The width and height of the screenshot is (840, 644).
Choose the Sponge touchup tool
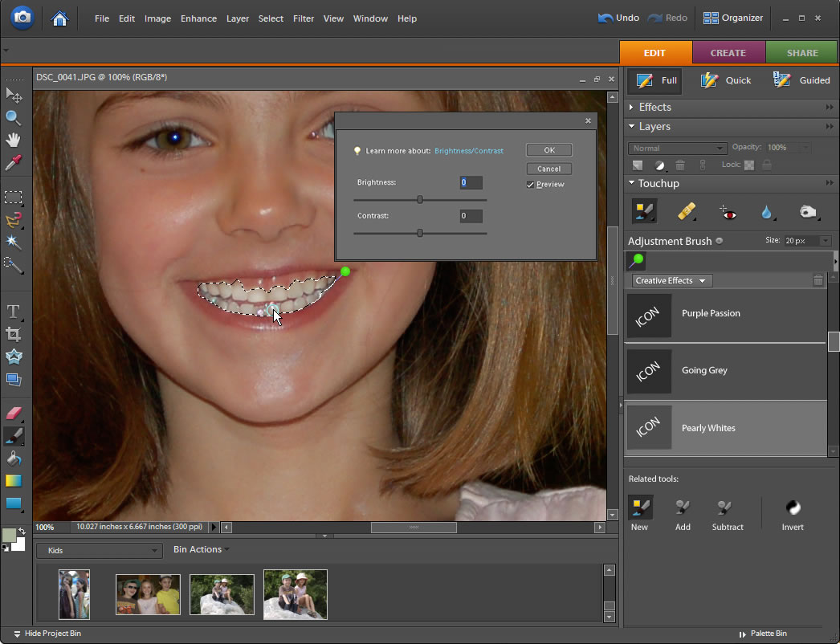[809, 212]
